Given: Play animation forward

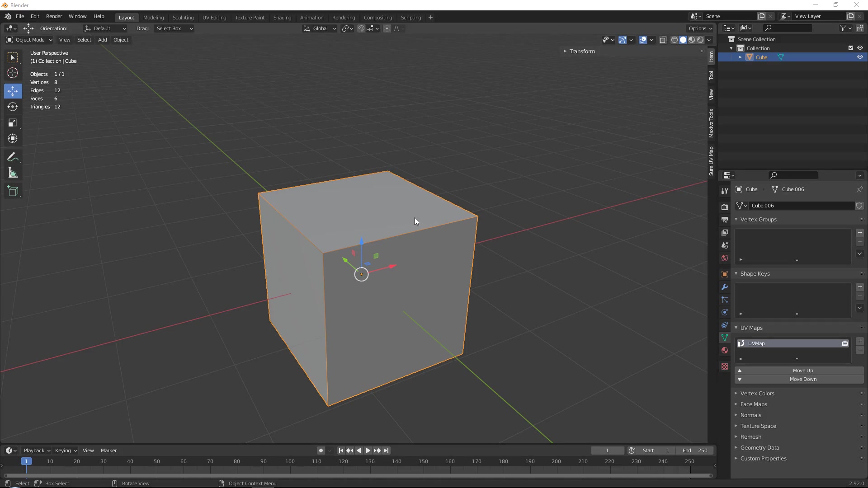Looking at the screenshot, I should coord(368,450).
